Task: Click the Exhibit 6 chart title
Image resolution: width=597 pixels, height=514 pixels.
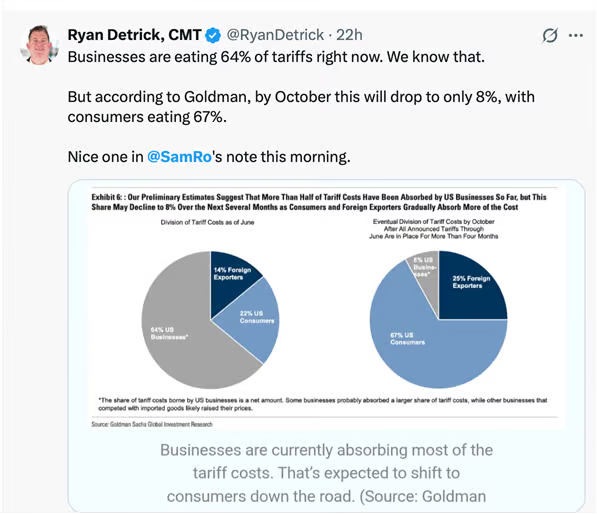Action: [x=319, y=202]
